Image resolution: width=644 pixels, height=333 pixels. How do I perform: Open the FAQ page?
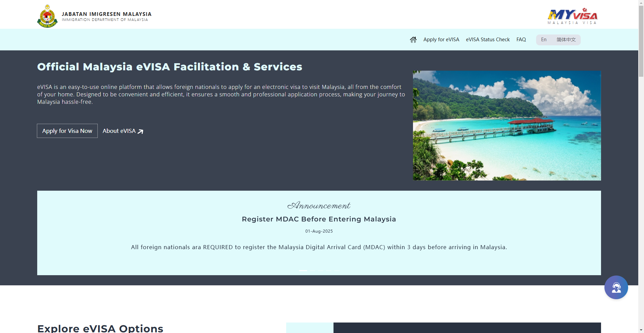(521, 40)
